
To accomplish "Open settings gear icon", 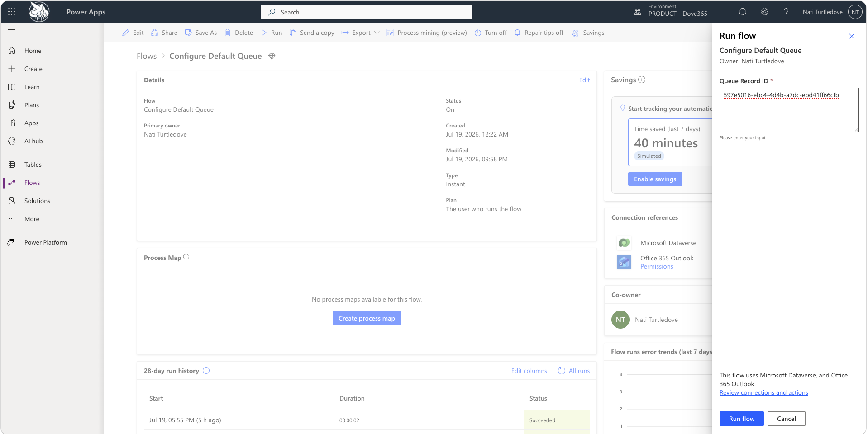I will coord(765,12).
